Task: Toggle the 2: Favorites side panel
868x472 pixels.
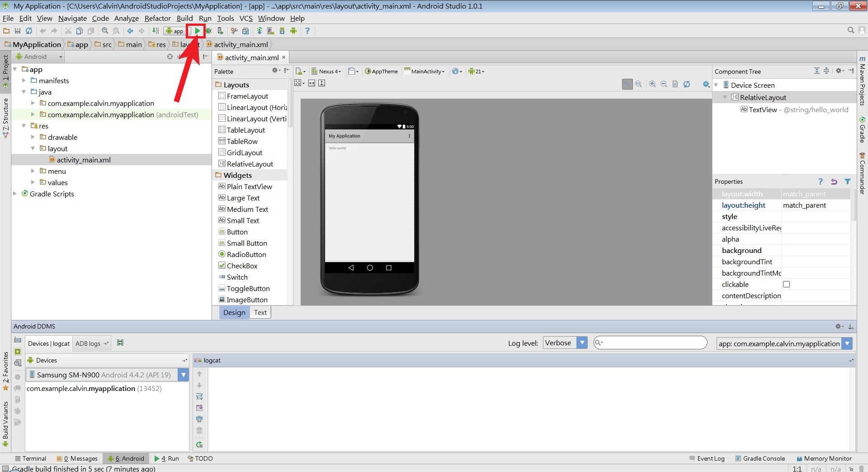Action: [x=5, y=371]
